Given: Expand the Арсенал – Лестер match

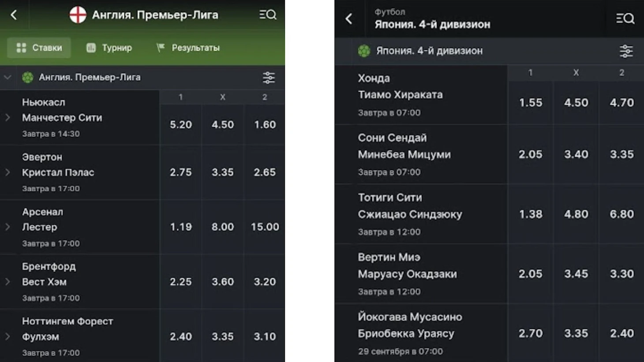Looking at the screenshot, I should [7, 227].
